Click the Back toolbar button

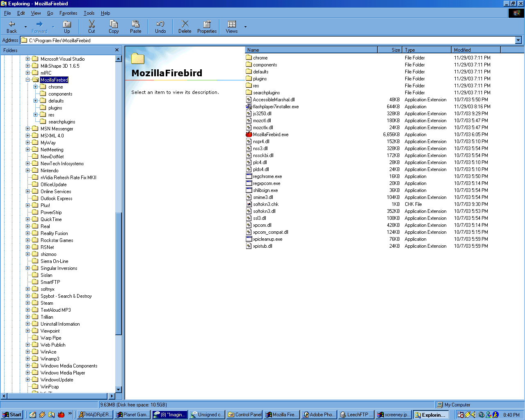coord(12,27)
